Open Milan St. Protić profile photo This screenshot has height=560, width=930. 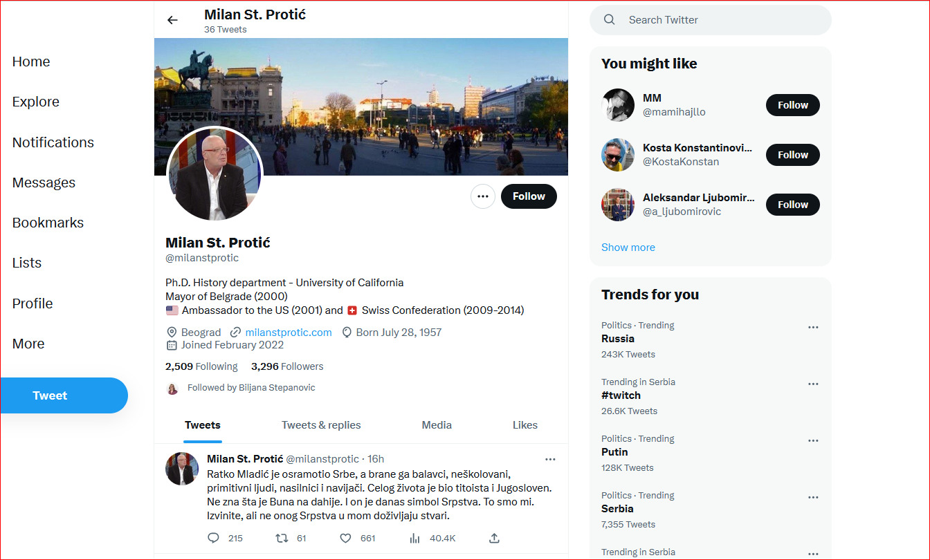(215, 174)
